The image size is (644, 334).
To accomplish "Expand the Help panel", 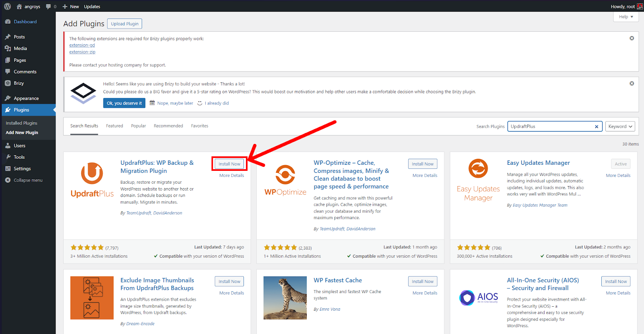I will coord(626,17).
